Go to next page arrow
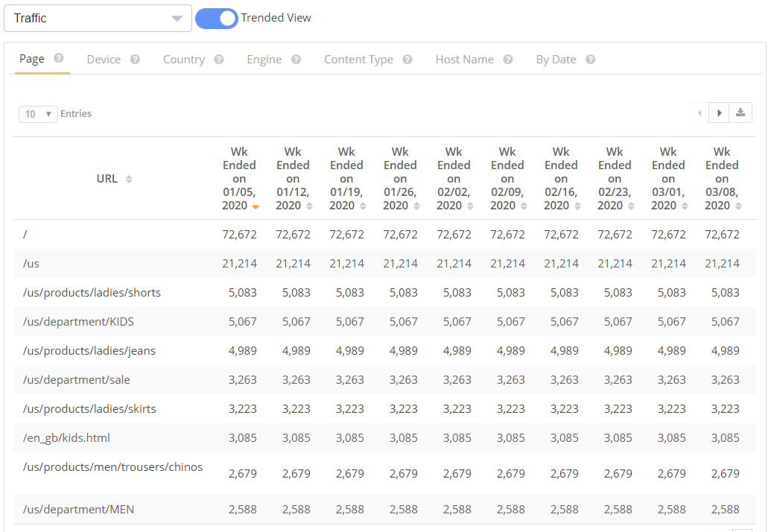Viewport: 771px width, 532px height. 719,113
